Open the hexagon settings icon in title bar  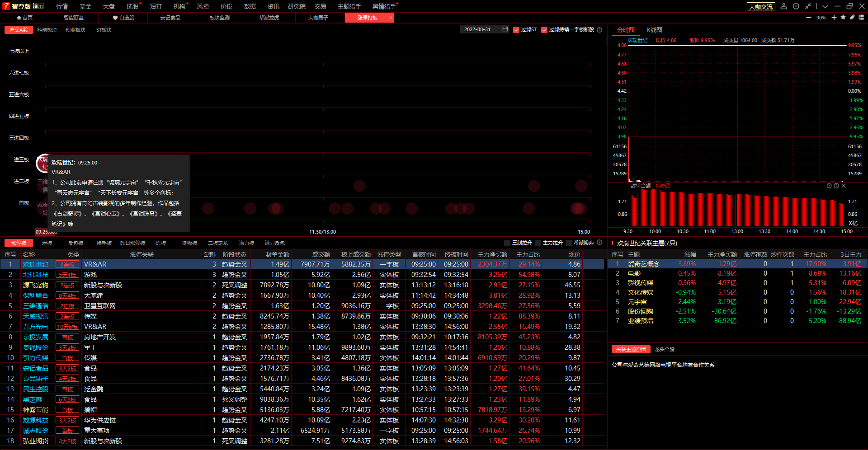[x=796, y=6]
